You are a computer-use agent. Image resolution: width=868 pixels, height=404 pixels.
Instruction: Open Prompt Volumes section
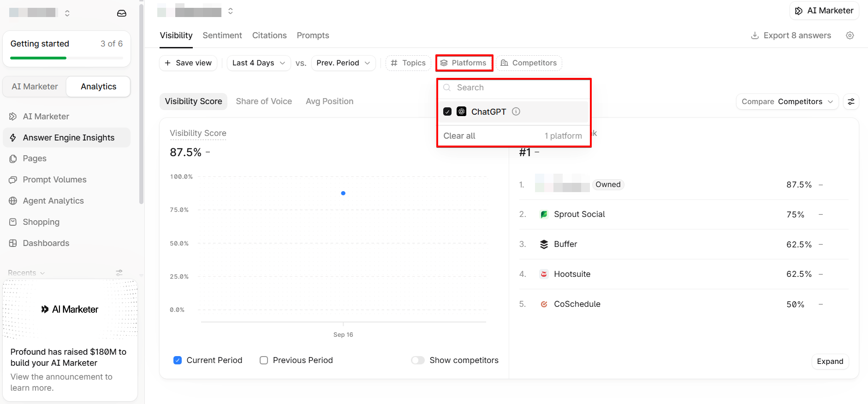[66, 180]
